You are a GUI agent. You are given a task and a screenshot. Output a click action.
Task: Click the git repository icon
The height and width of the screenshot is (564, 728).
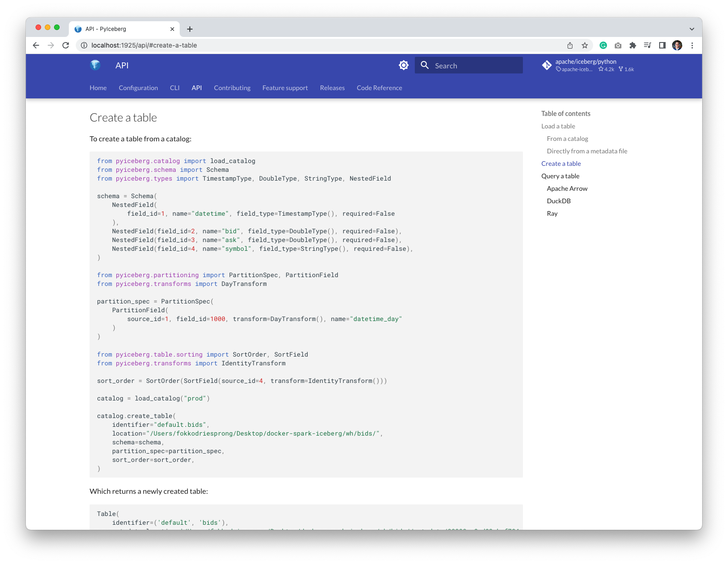(547, 65)
